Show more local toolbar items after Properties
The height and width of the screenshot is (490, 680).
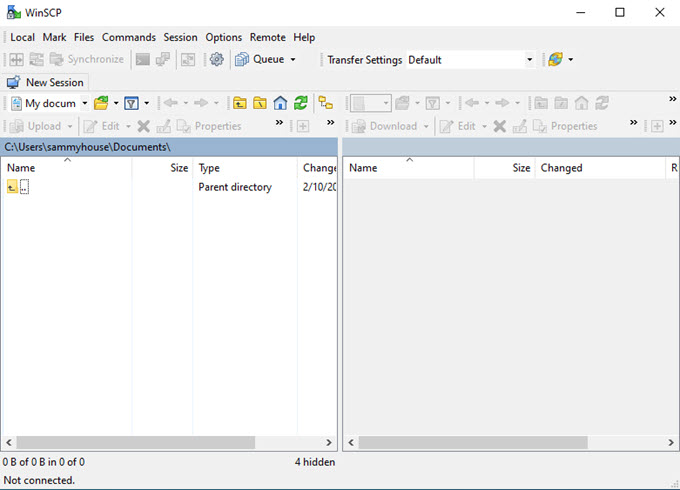tap(279, 123)
